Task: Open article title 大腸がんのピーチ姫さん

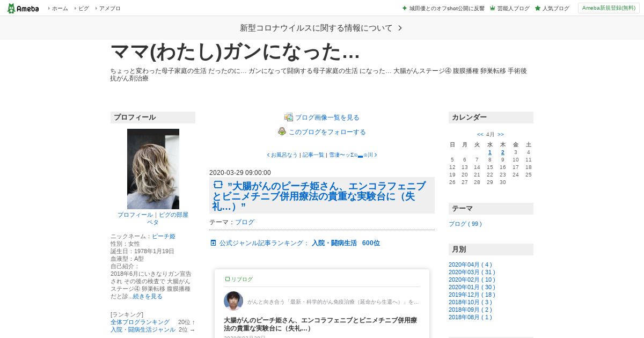Action: click(319, 195)
